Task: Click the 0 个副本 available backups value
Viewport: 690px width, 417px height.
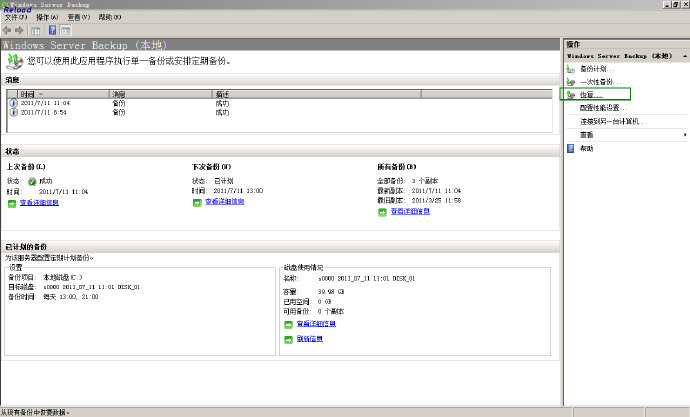Action: coord(331,311)
